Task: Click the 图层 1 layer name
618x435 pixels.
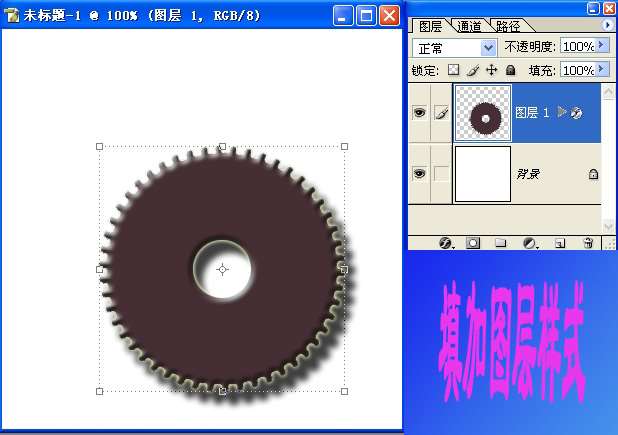Action: pyautogui.click(x=532, y=113)
